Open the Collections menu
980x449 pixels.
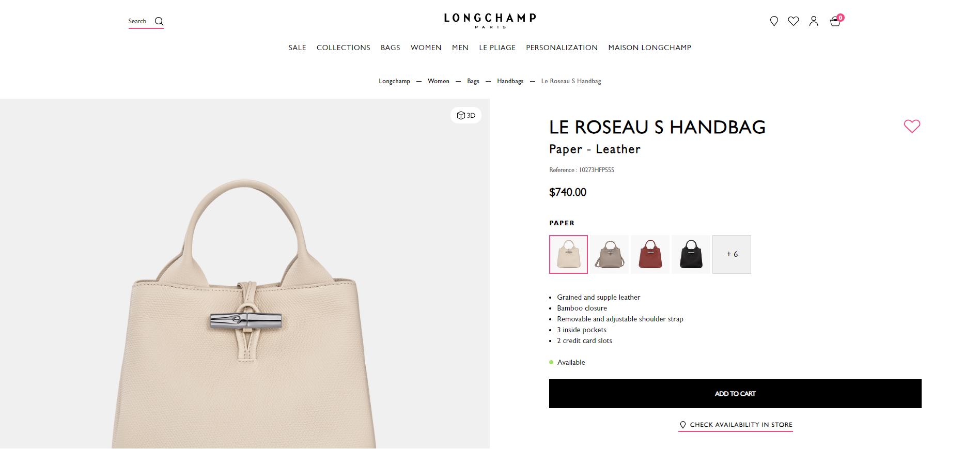pyautogui.click(x=344, y=48)
